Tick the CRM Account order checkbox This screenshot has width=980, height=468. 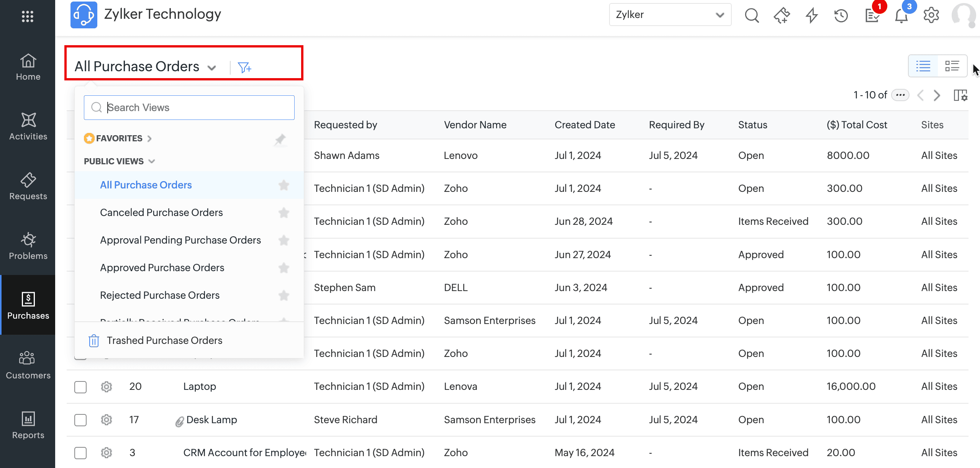tap(80, 453)
